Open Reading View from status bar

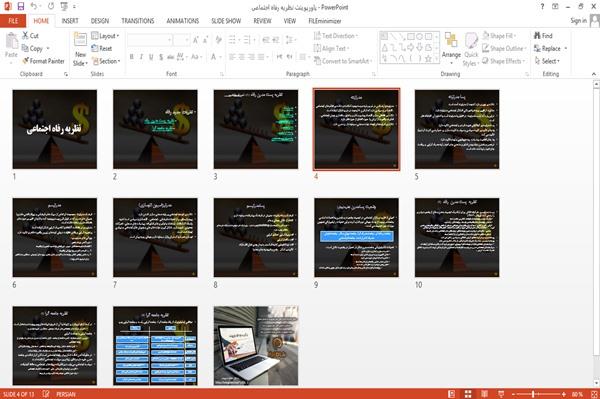coord(484,394)
